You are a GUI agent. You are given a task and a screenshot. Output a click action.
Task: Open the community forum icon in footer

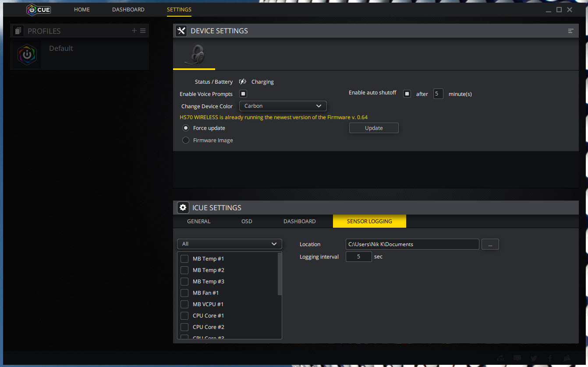[x=501, y=358]
